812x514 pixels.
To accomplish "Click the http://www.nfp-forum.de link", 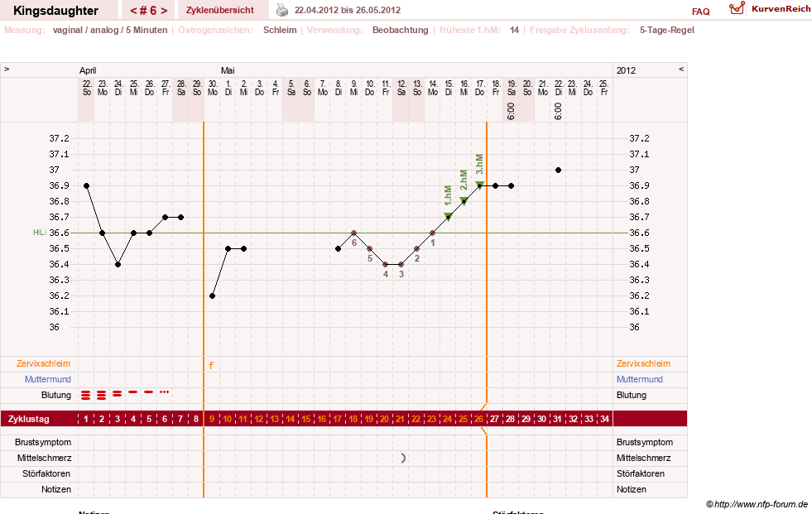I will [761, 504].
